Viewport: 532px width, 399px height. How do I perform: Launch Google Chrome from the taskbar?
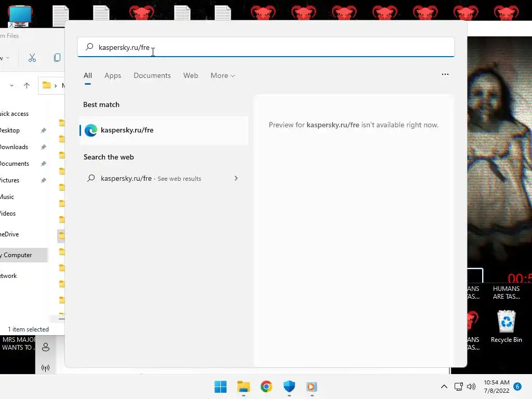click(x=267, y=387)
